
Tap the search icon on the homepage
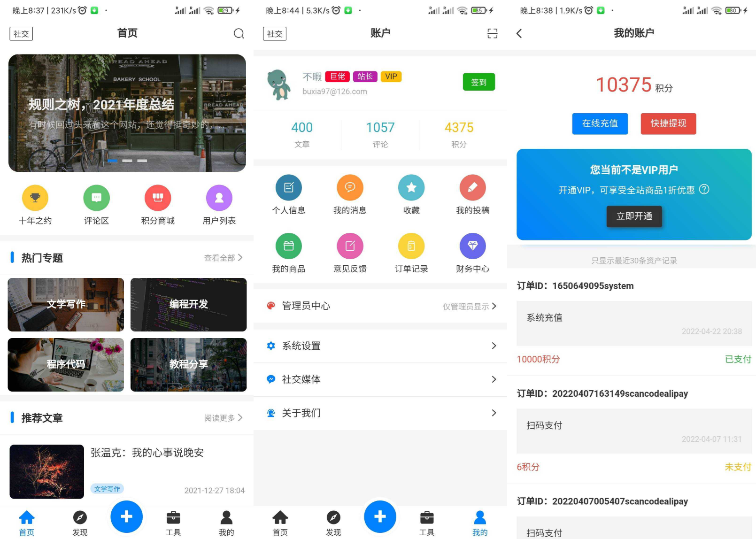pyautogui.click(x=239, y=33)
